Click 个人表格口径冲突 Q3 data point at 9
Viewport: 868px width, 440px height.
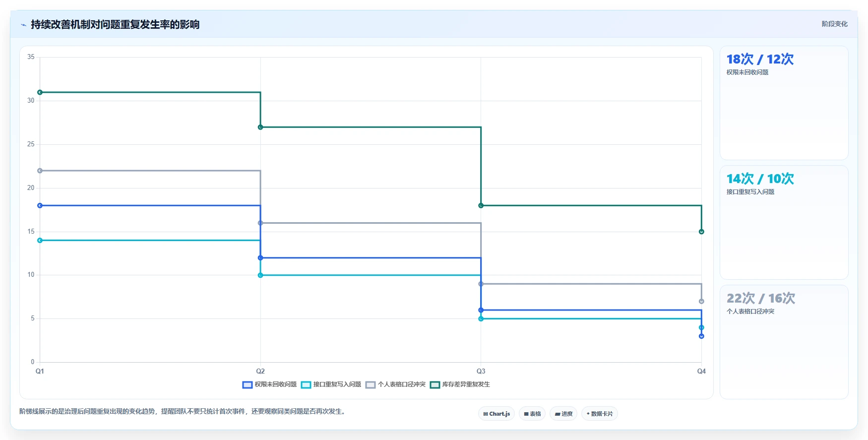pos(481,284)
